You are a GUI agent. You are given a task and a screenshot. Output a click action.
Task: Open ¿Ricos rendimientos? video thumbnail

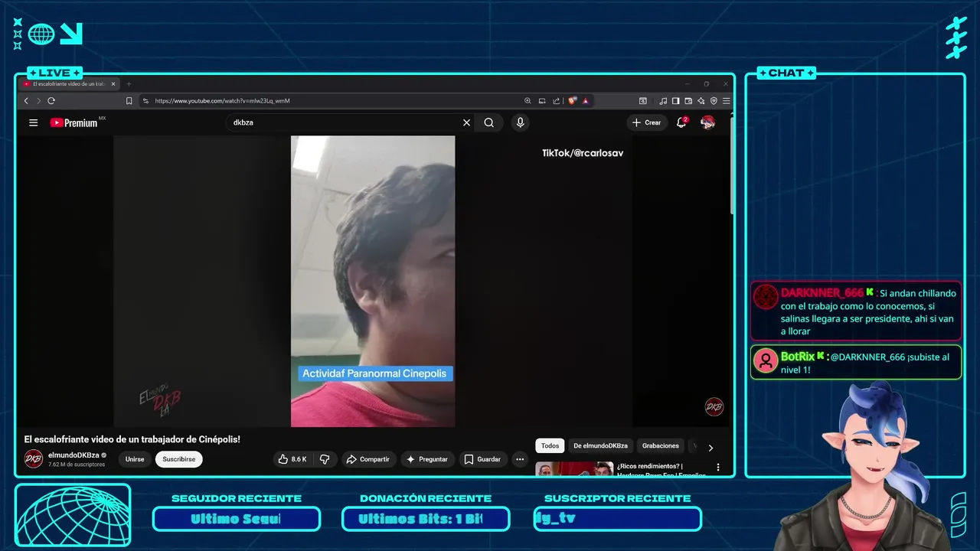click(574, 468)
